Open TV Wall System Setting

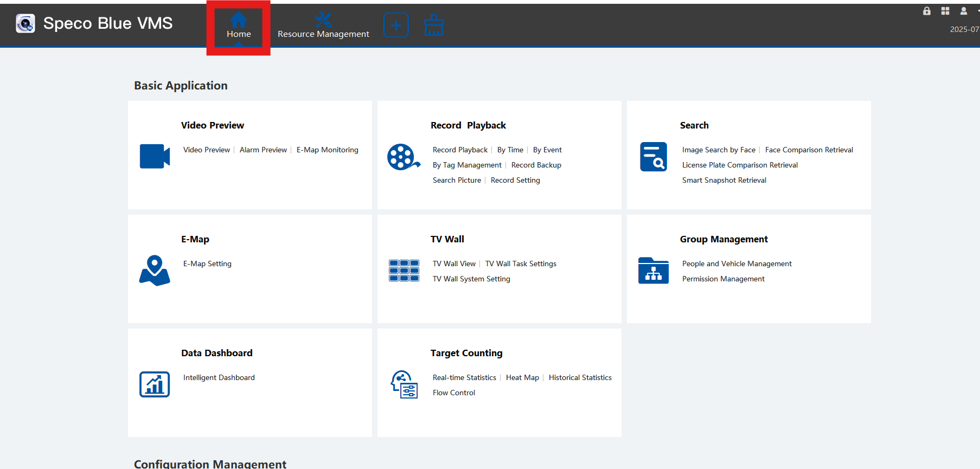pos(471,279)
